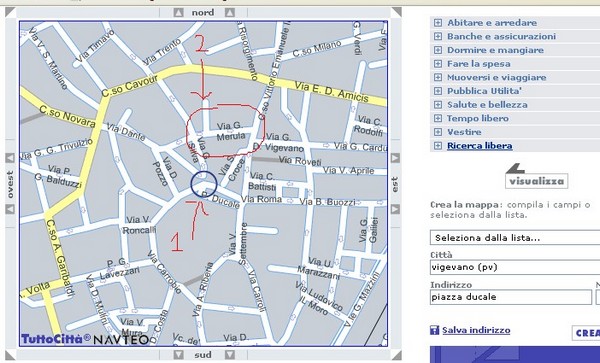The image size is (600, 363).
Task: Click the Città input field
Action: pos(515,267)
